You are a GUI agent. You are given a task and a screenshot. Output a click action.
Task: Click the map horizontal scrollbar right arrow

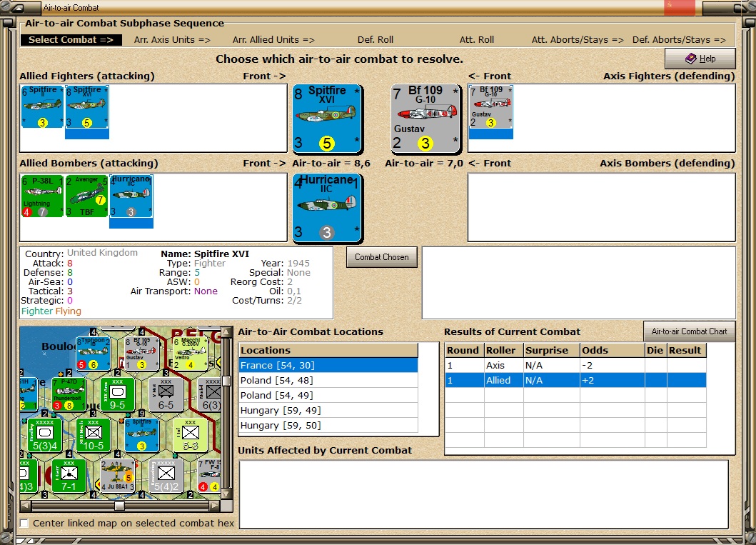tap(215, 506)
